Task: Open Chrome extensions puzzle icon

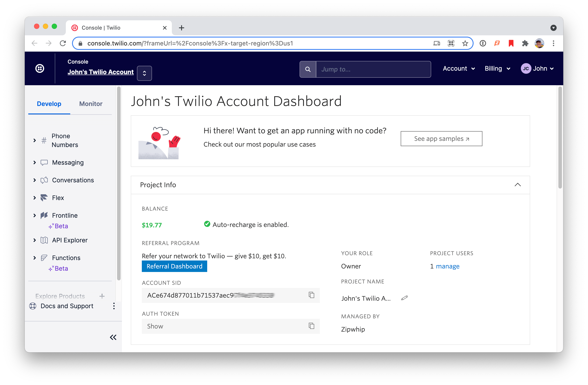Action: [x=525, y=43]
